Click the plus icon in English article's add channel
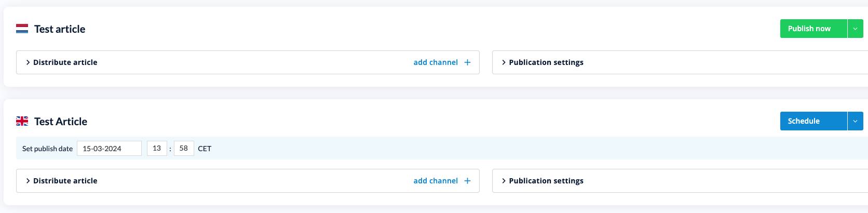This screenshot has width=868, height=213. pyautogui.click(x=467, y=181)
